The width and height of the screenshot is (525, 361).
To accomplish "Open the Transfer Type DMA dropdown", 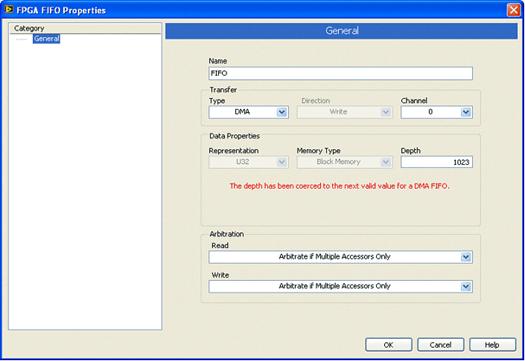I will coord(248,112).
